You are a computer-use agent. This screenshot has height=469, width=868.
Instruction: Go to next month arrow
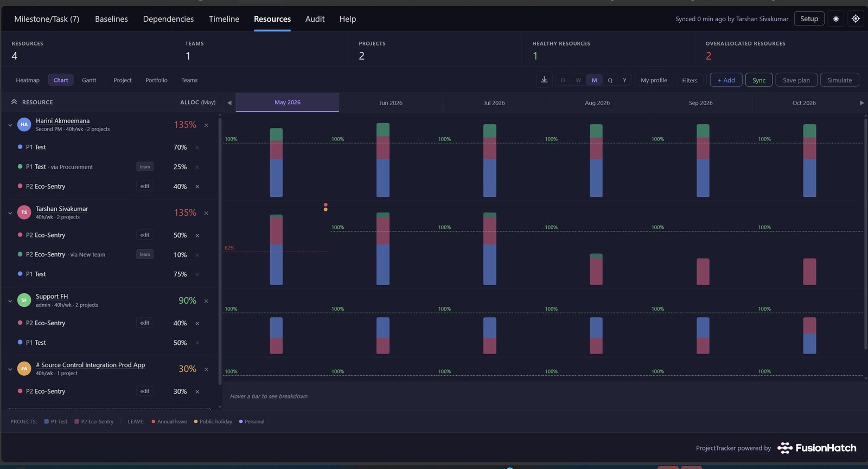pos(861,102)
